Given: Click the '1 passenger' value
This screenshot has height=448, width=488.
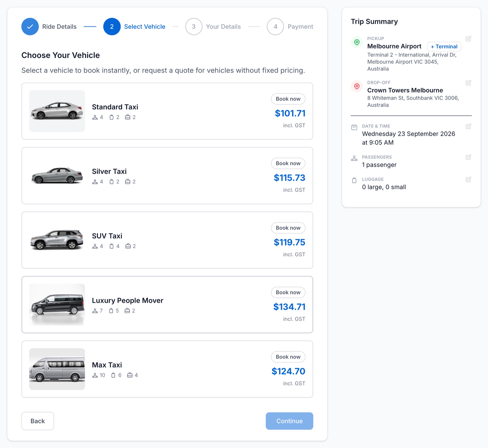Looking at the screenshot, I should click(x=379, y=165).
